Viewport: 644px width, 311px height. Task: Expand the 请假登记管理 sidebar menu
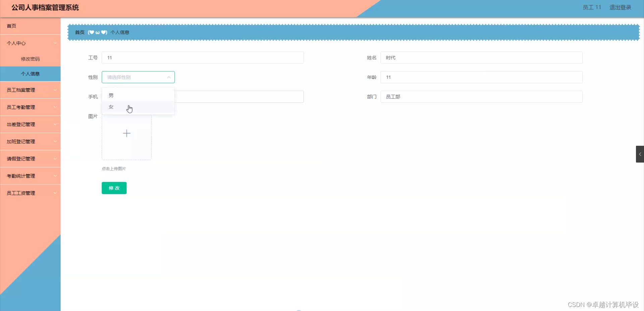click(x=30, y=159)
